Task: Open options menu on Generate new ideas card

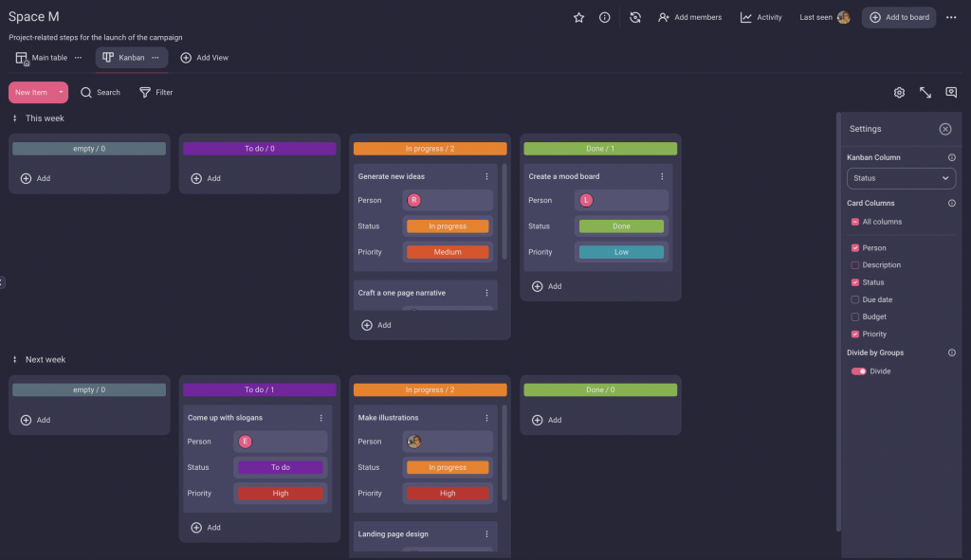Action: pyautogui.click(x=487, y=176)
